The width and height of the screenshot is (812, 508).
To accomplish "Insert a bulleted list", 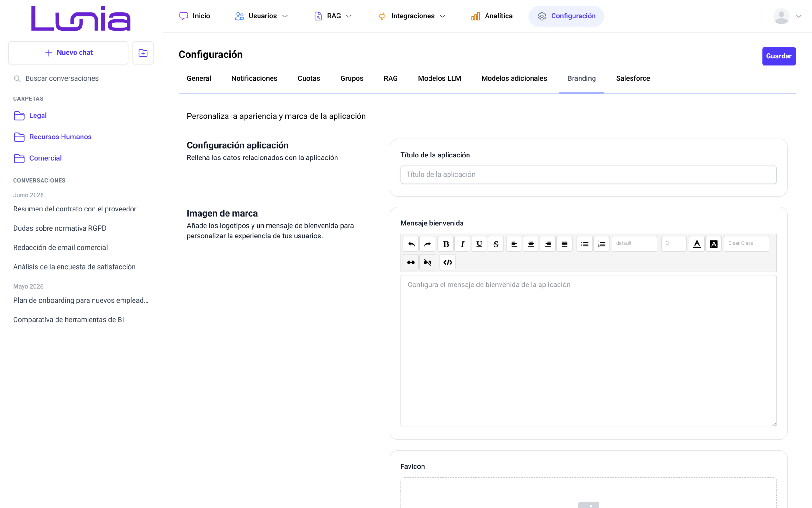I will coord(585,244).
